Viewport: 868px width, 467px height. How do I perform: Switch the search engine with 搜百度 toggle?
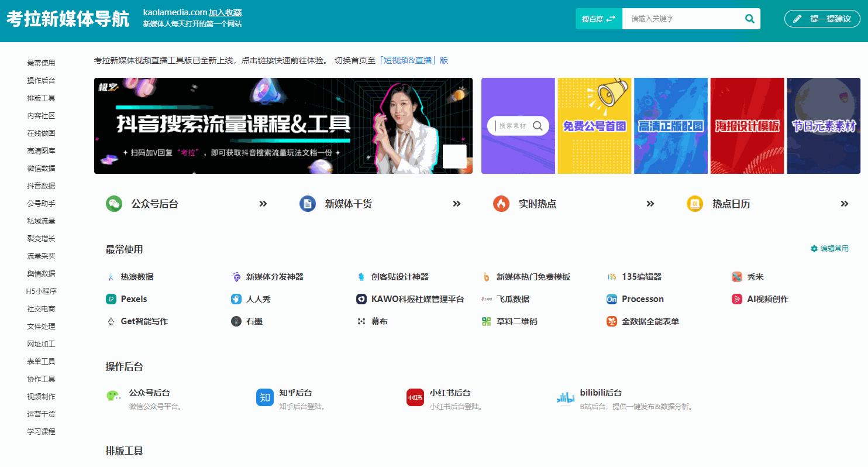point(598,18)
